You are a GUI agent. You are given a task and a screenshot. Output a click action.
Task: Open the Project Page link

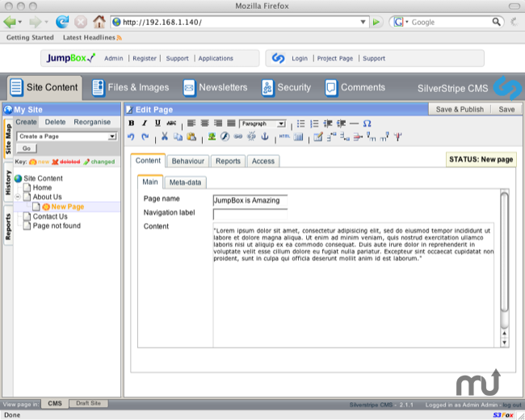(335, 58)
